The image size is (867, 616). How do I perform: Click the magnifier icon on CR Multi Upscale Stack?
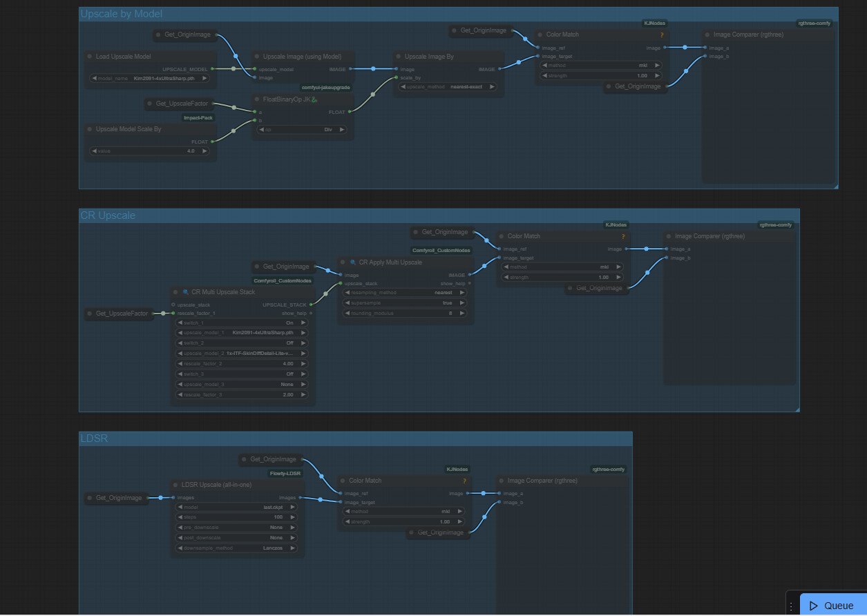185,292
